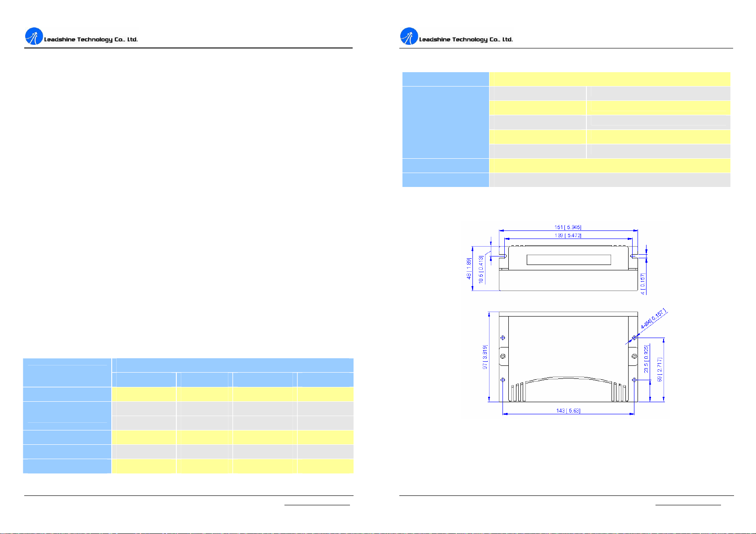Click the "151 [5.945]" dimension label
The image size is (756, 534).
(x=568, y=227)
